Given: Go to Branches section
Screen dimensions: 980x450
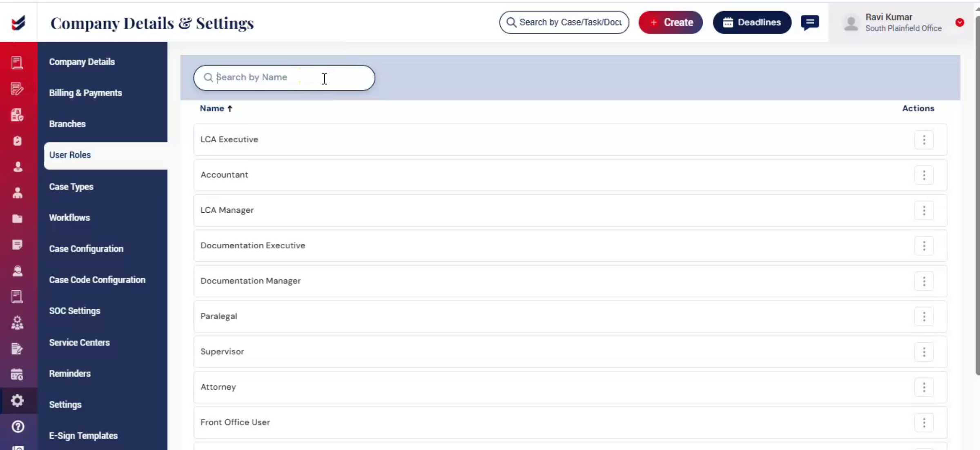Looking at the screenshot, I should tap(67, 124).
